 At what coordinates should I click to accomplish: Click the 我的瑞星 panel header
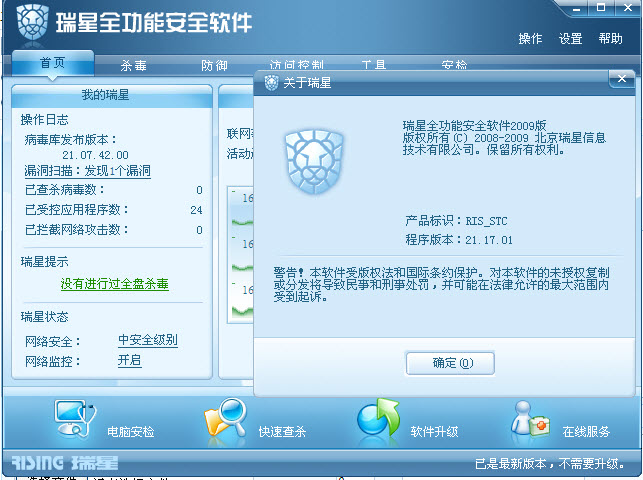[x=112, y=95]
